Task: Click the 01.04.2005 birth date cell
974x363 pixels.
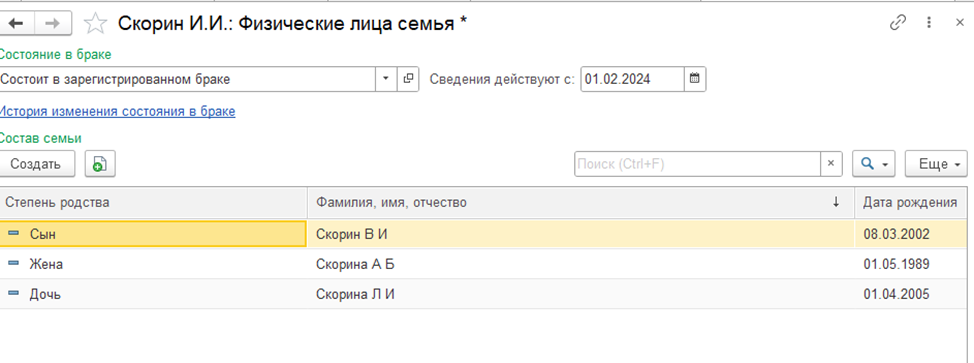Action: (x=911, y=294)
